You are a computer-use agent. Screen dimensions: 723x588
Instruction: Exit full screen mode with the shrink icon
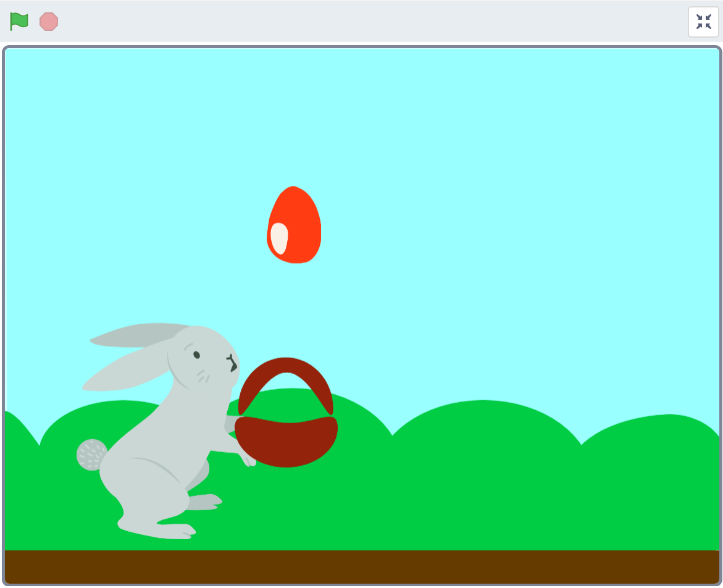[x=703, y=22]
